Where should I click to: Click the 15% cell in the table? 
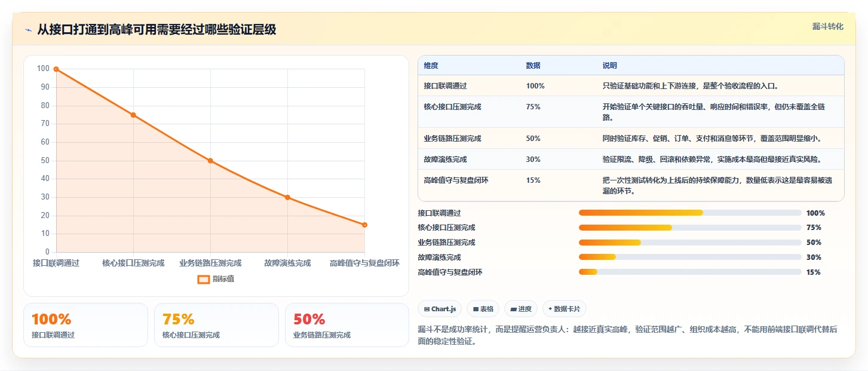533,180
